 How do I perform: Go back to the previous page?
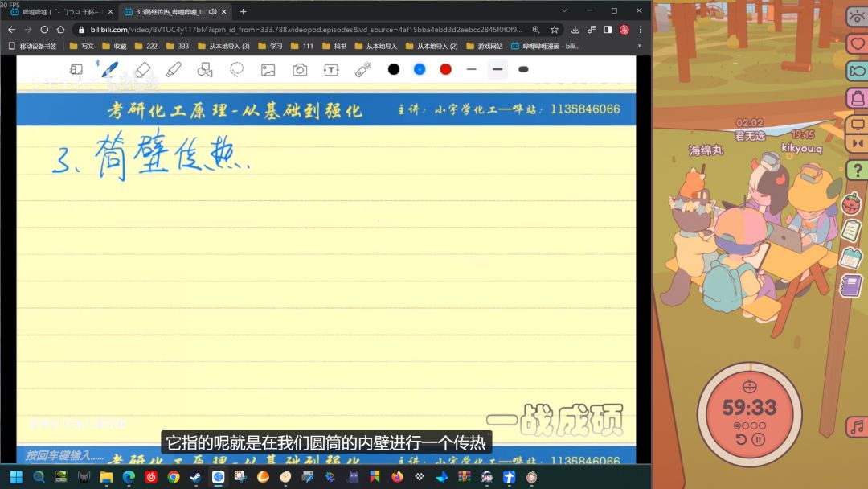click(x=11, y=29)
